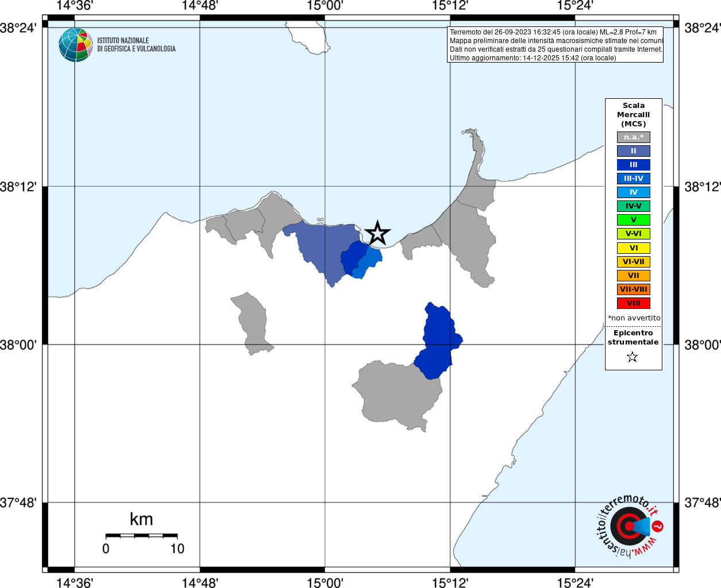Image resolution: width=721 pixels, height=588 pixels.
Task: Click the intensity II municipality polygon
Action: (x=322, y=247)
